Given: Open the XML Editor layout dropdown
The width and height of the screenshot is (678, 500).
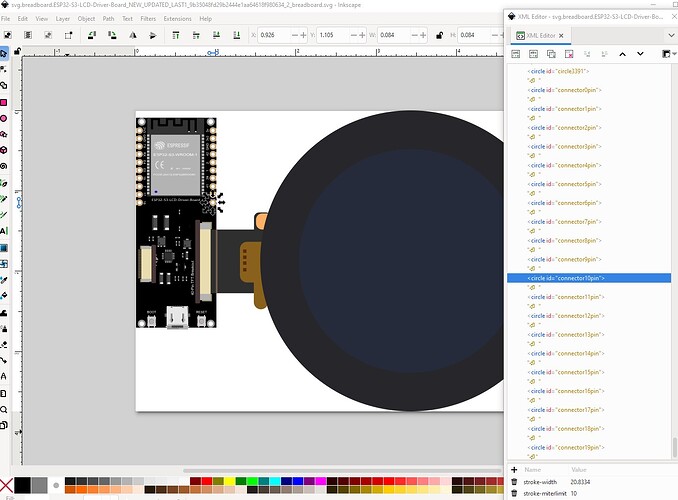Looking at the screenshot, I should coord(669,53).
